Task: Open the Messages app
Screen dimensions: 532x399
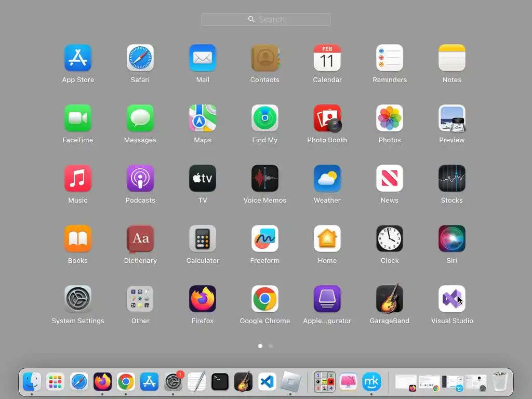Action: pyautogui.click(x=140, y=118)
